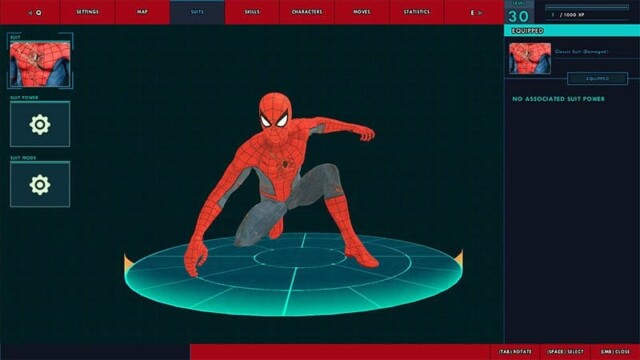Click the (SPACE) Select prompt
640x360 pixels.
565,351
